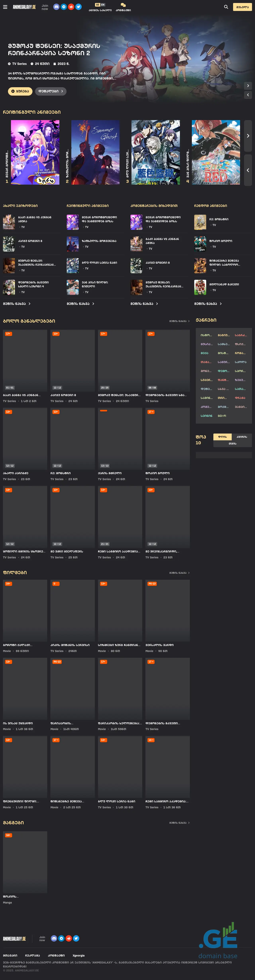Open the Discord link in the footer

pyautogui.click(x=54, y=938)
